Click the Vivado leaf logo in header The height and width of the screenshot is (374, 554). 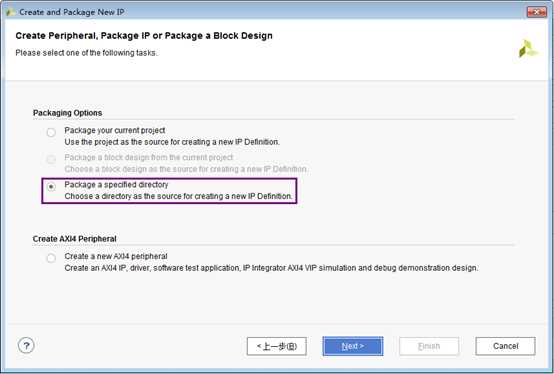528,49
